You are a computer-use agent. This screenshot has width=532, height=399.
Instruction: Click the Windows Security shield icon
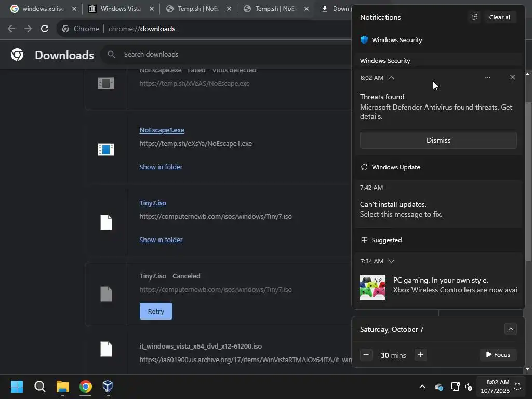[364, 40]
